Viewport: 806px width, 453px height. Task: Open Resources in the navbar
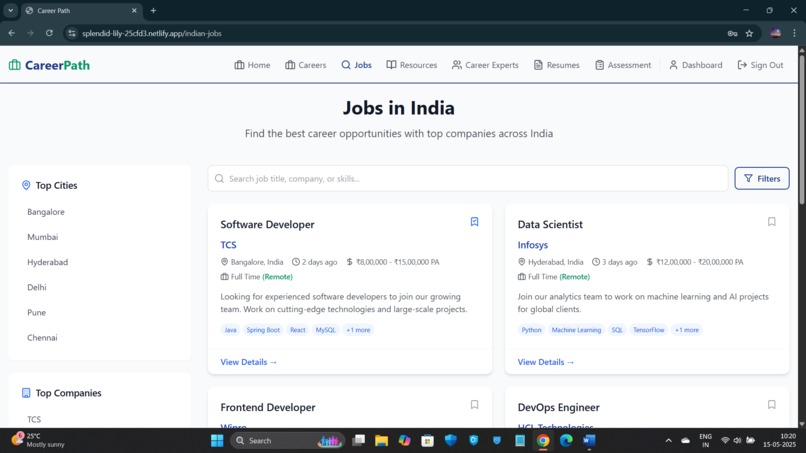coord(411,65)
